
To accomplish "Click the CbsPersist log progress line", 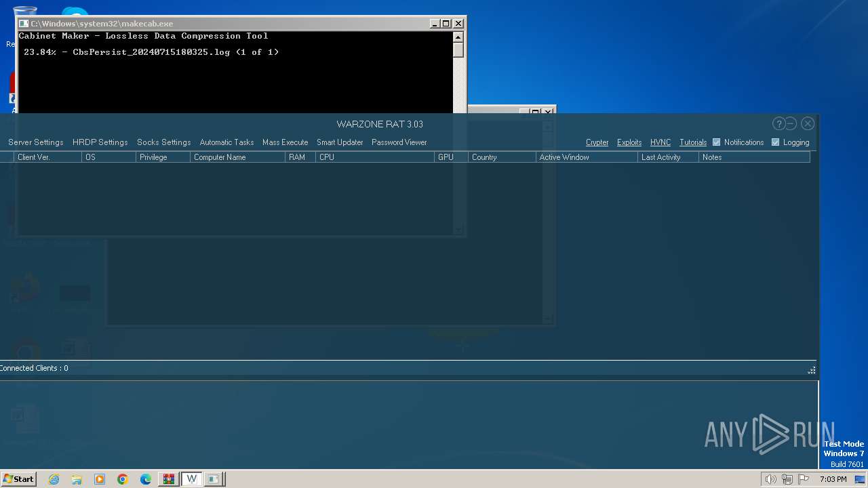I will click(151, 52).
